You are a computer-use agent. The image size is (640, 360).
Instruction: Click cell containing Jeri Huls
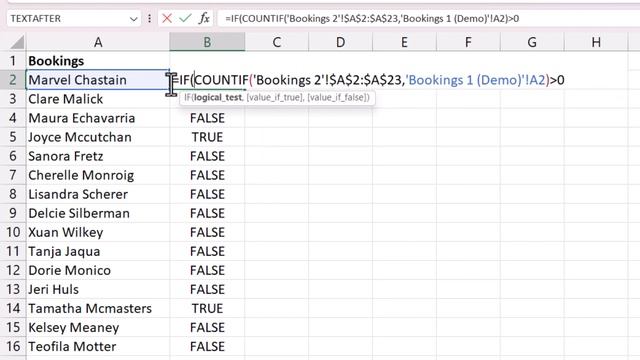point(98,289)
